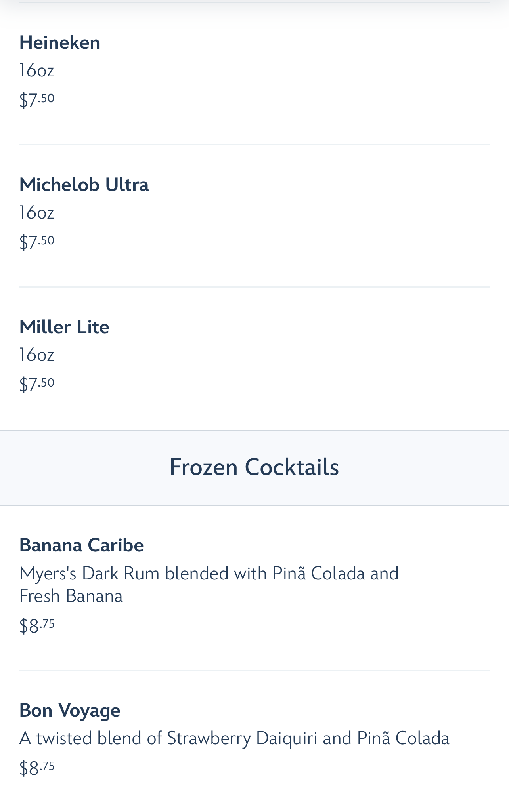Click the divider line above Heineken
Screen dimensions: 509x812
click(254, 3)
